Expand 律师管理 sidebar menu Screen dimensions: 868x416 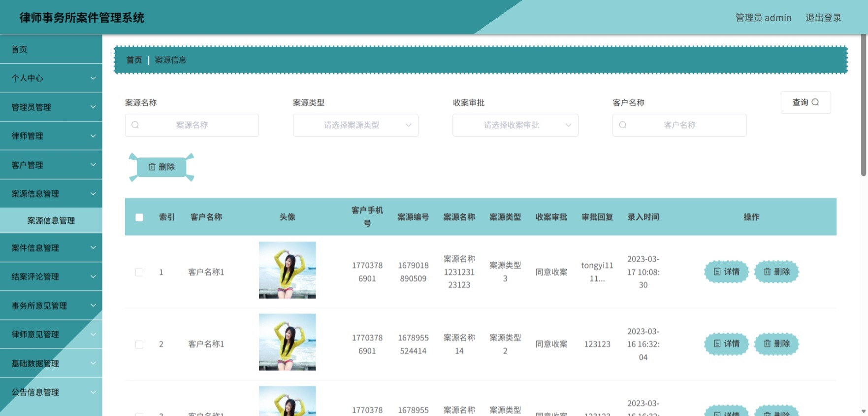[x=51, y=136]
